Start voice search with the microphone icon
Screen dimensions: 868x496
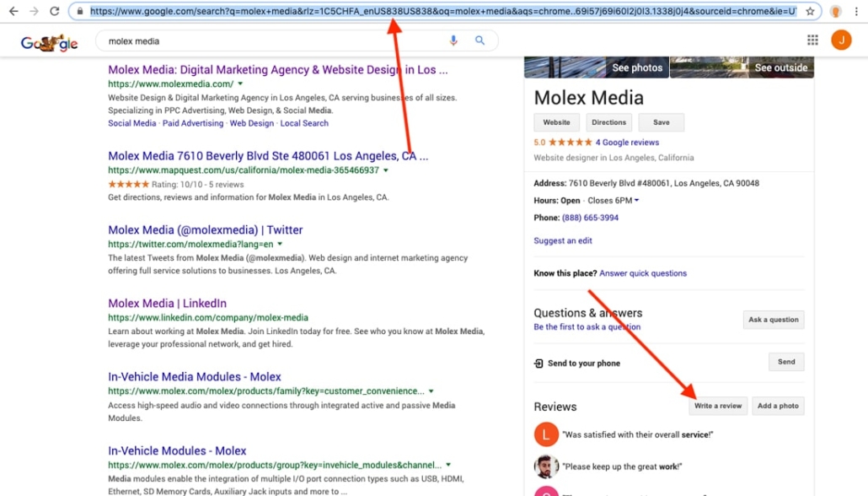(453, 40)
